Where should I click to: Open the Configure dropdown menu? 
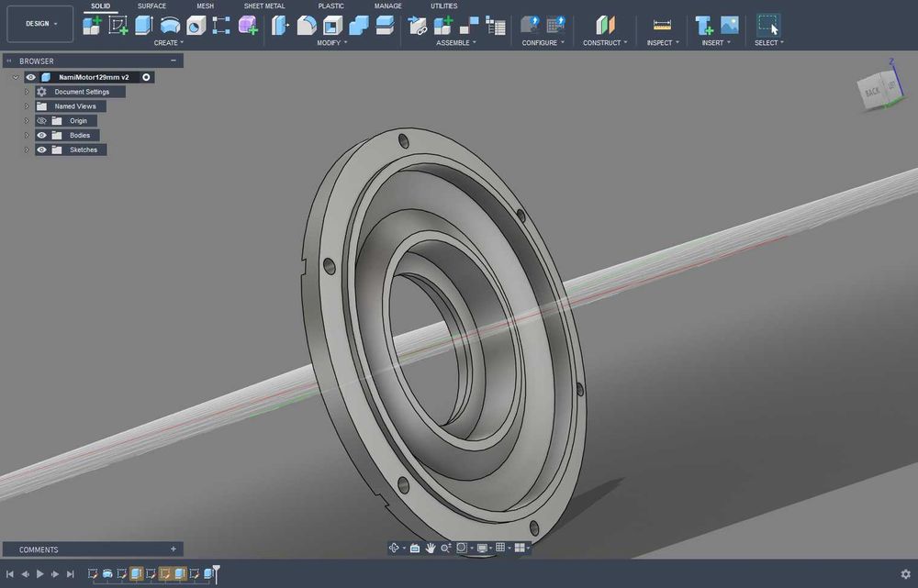point(543,43)
